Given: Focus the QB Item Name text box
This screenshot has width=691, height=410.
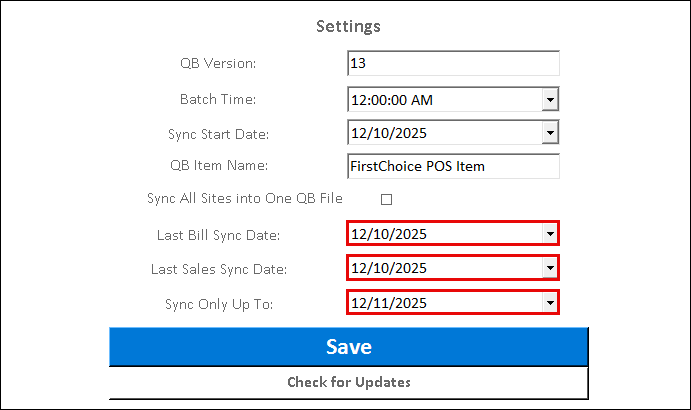Looking at the screenshot, I should point(452,166).
